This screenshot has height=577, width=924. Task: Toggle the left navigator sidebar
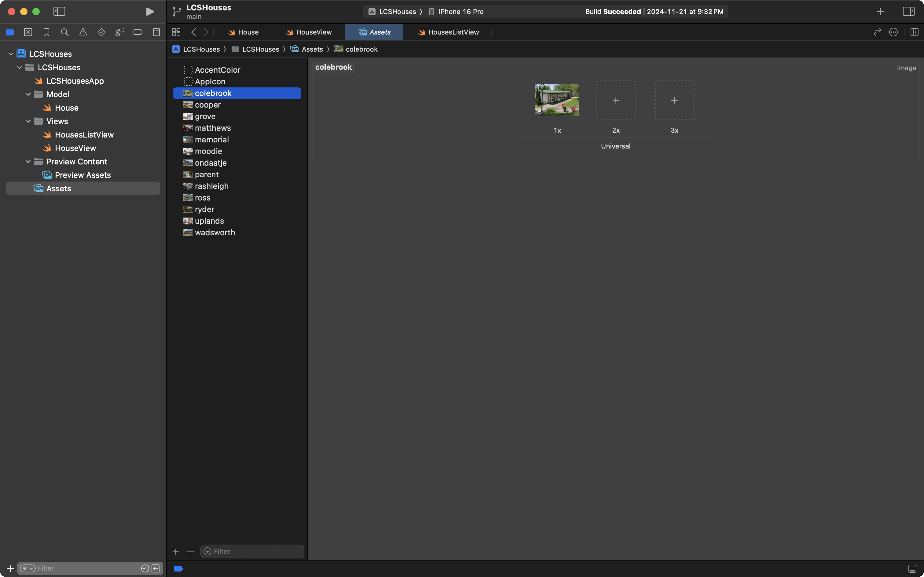pyautogui.click(x=59, y=11)
